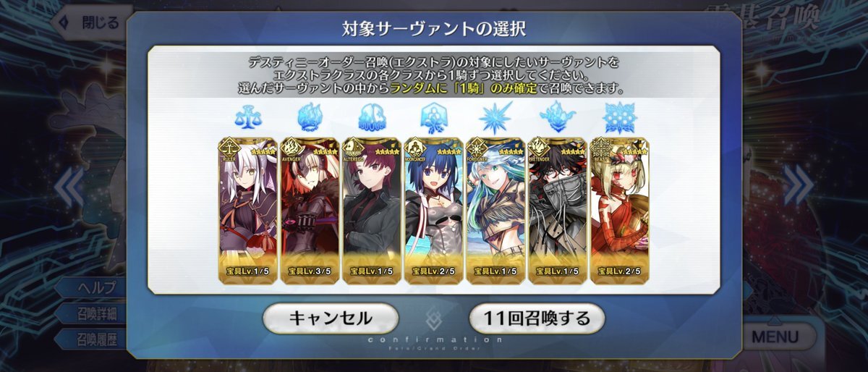This screenshot has height=372, width=868.
Task: Choose the Pretender servant card
Action: [x=558, y=210]
